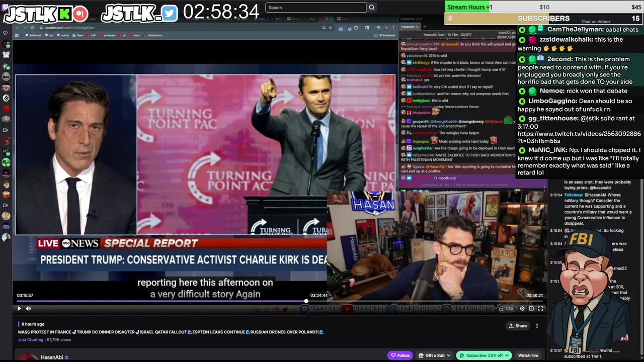Open video player settings gear

coord(522,309)
